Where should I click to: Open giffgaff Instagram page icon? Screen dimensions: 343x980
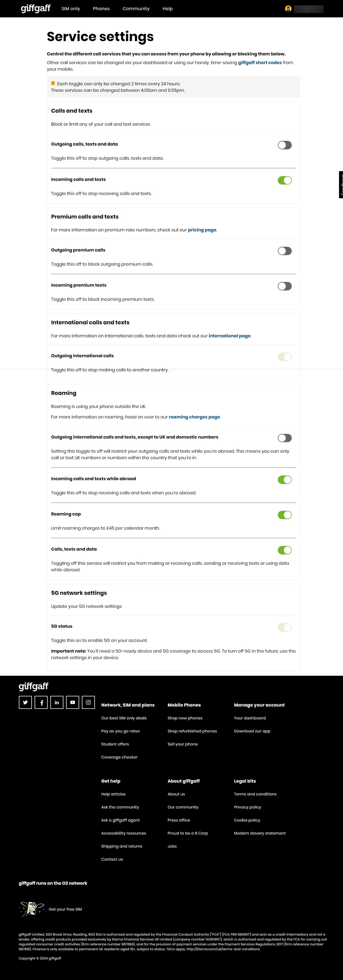point(88,702)
